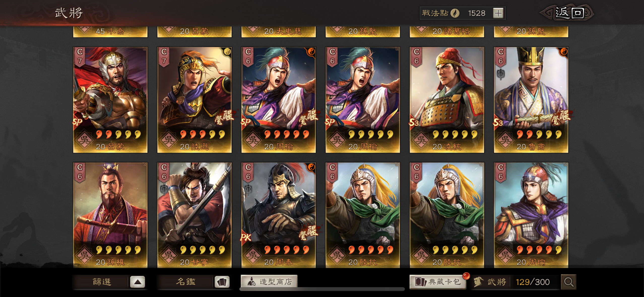Screen dimensions: 644x297
Task: Tap yin-yang icon on 魯肅 card
Action: click(564, 52)
